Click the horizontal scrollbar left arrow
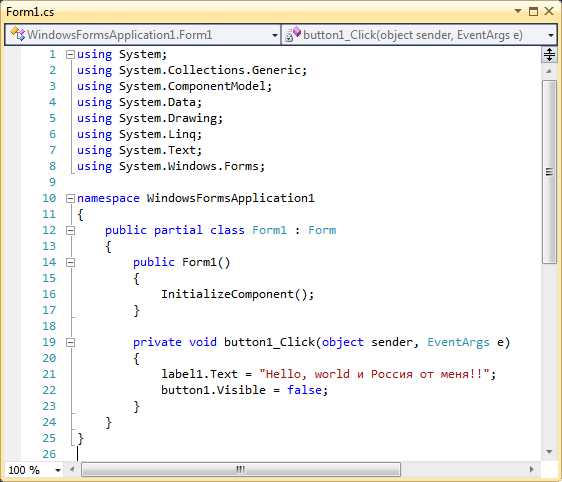 pos(72,469)
